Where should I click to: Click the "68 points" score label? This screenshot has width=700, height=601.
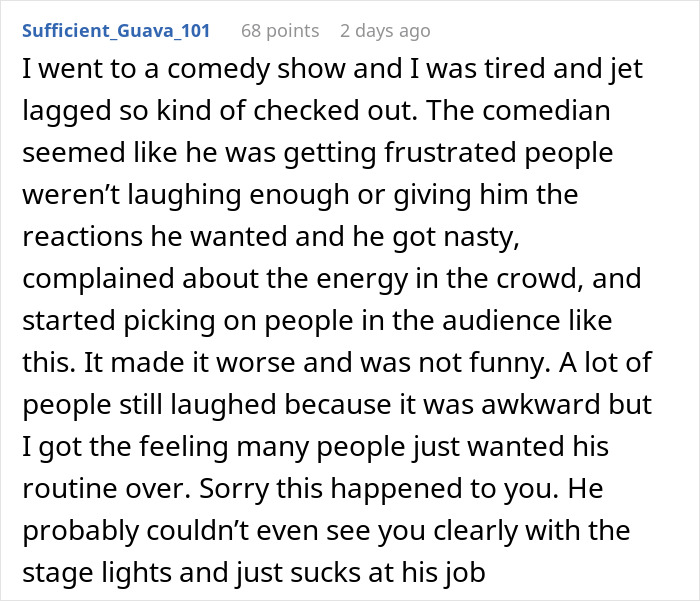coord(280,31)
